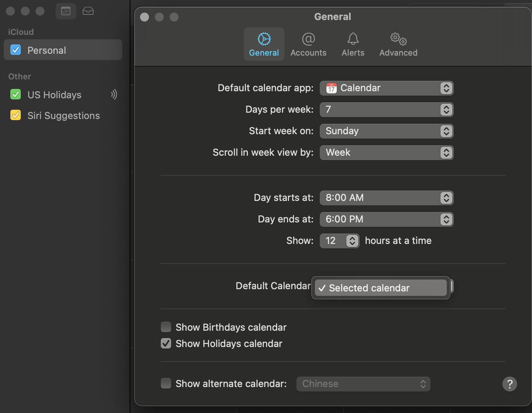Choose Selected calendar menu option
The image size is (532, 413).
380,288
